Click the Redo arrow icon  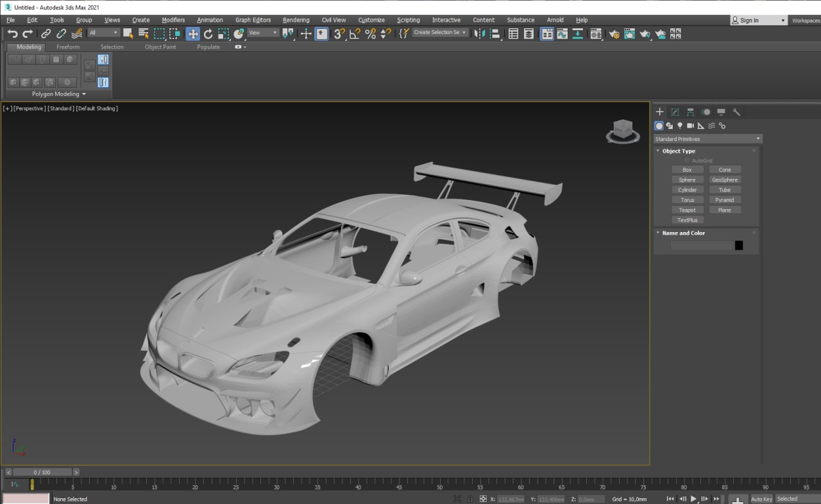coord(28,33)
